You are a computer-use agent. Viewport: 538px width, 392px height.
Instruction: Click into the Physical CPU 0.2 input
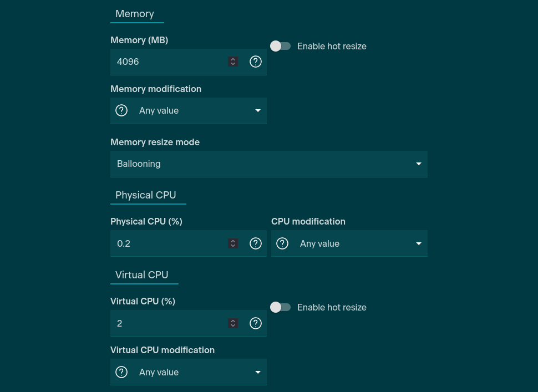[x=166, y=243]
